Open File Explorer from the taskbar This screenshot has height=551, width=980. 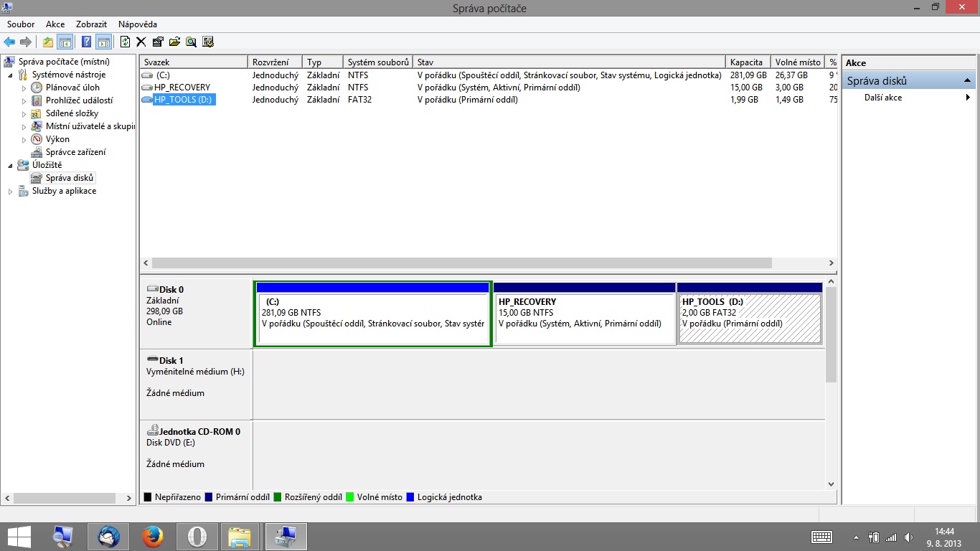[x=240, y=536]
